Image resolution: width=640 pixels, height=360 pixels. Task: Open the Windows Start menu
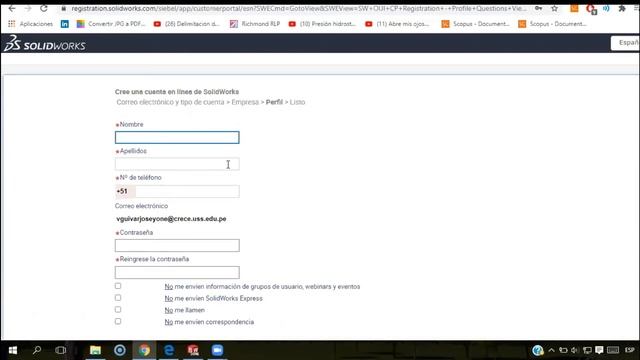click(x=13, y=350)
